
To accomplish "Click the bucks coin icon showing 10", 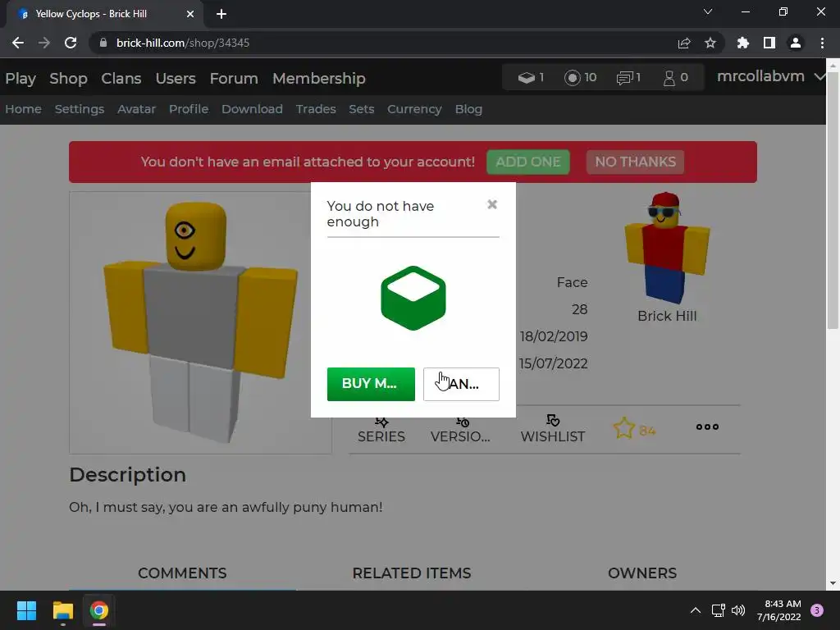I will click(x=580, y=78).
